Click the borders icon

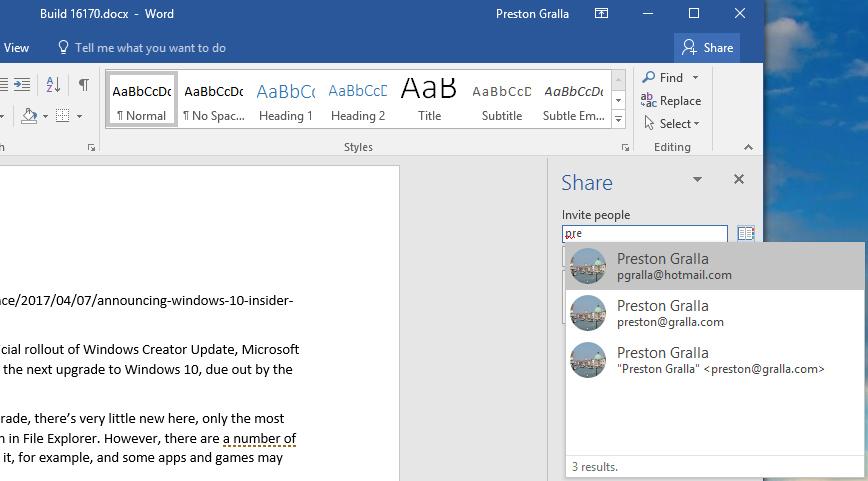pos(63,116)
